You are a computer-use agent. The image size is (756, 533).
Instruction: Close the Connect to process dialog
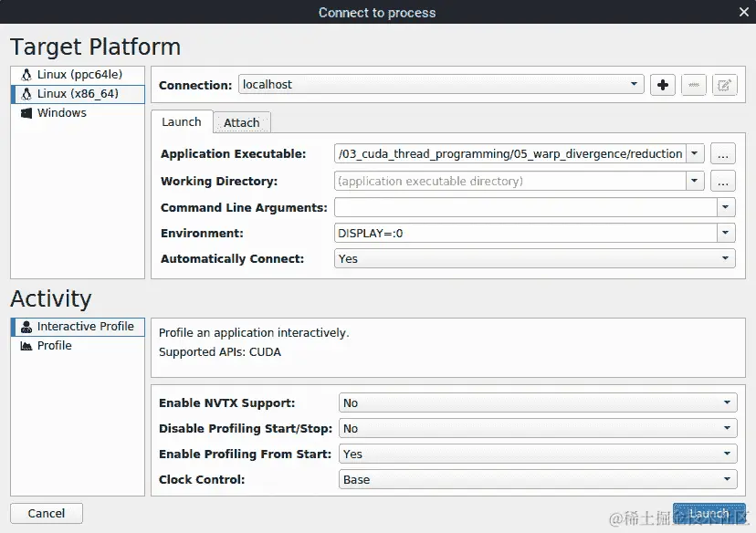coord(743,12)
